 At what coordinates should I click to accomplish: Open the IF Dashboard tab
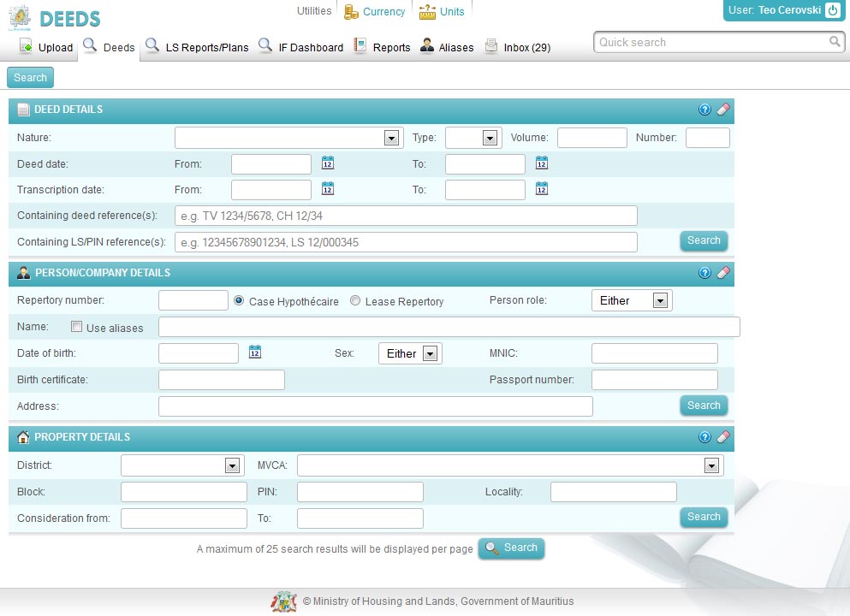pos(300,47)
